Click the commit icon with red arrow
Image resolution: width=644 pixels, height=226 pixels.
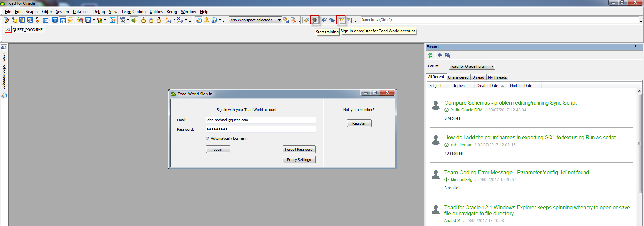[143, 20]
